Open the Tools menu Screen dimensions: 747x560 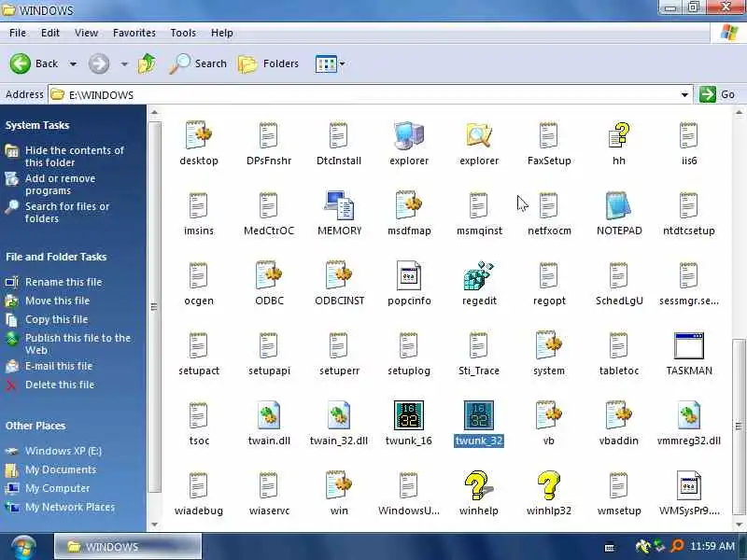(x=183, y=33)
